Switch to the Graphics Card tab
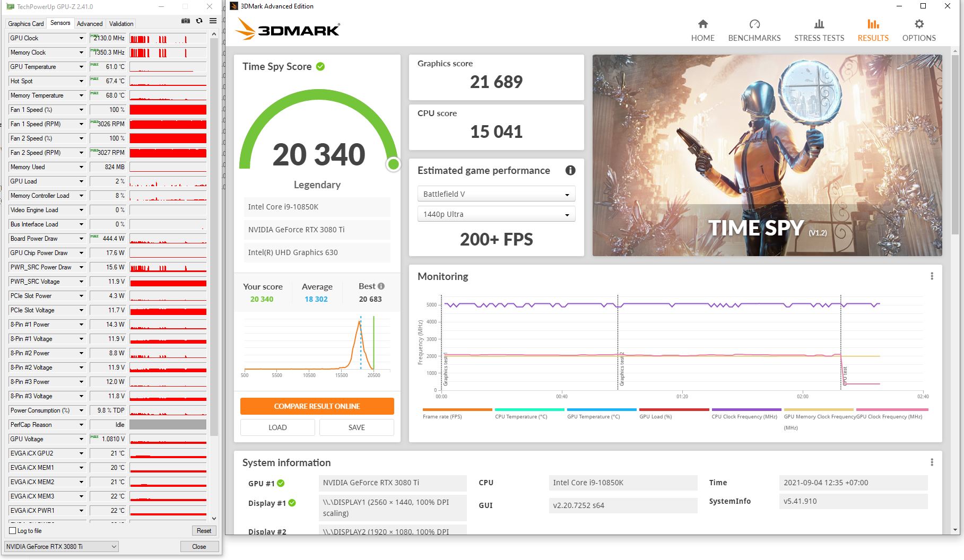964x560 pixels. click(x=26, y=24)
